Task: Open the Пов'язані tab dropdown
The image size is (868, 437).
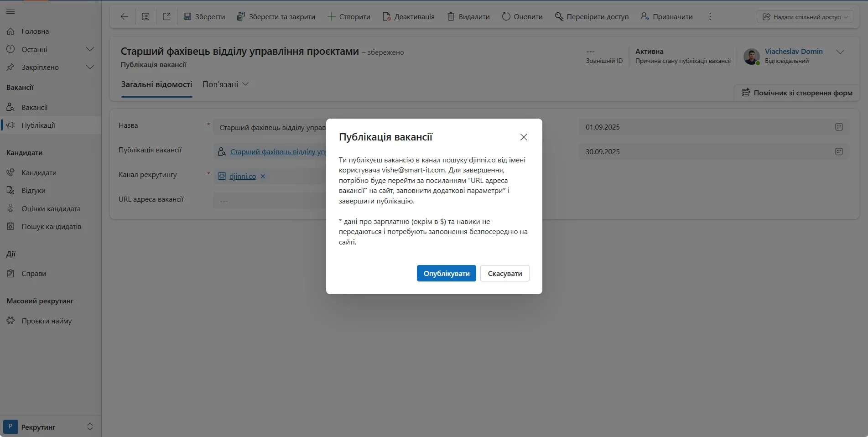Action: [x=225, y=84]
